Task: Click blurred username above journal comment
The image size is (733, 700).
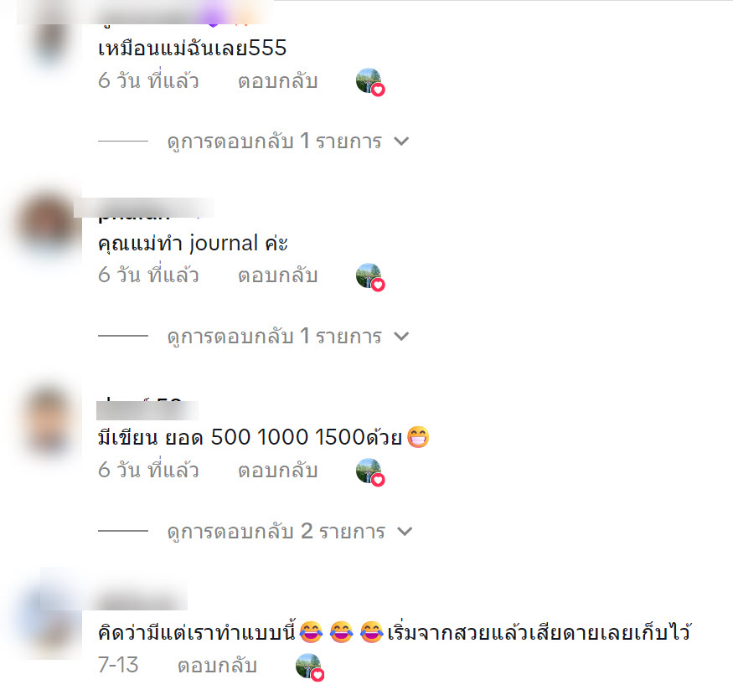Action: (x=144, y=208)
